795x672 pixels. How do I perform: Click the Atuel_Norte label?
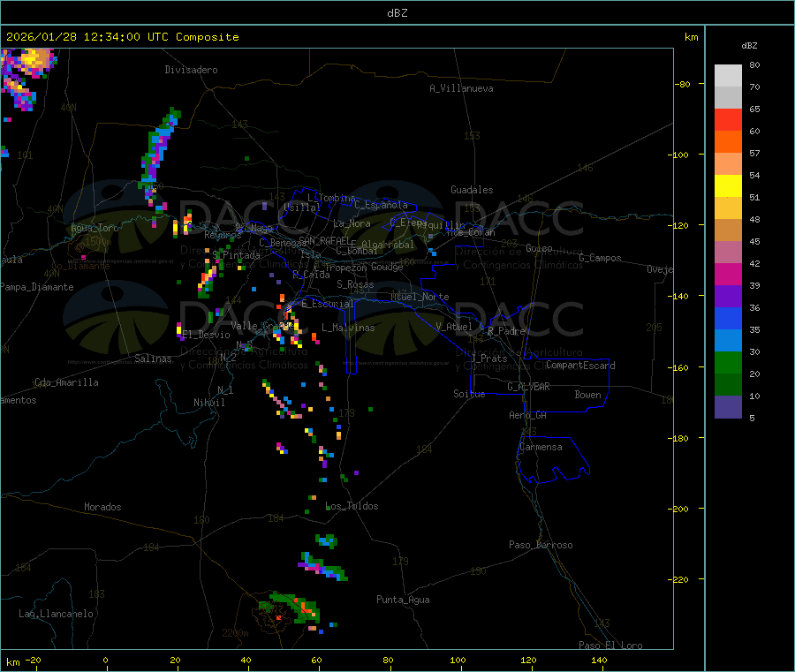click(x=420, y=297)
